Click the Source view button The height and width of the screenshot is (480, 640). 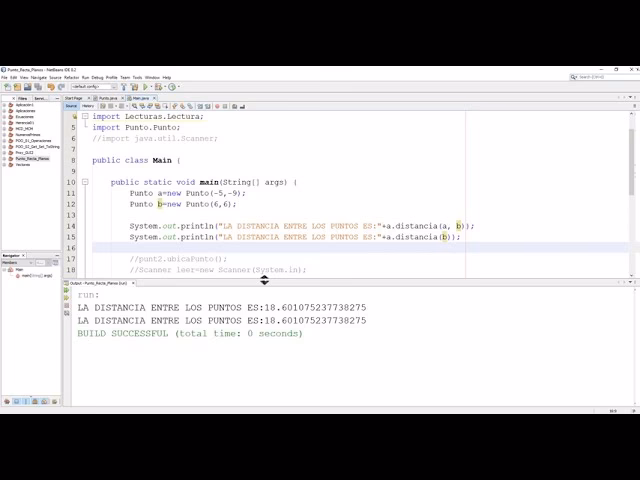[71, 106]
